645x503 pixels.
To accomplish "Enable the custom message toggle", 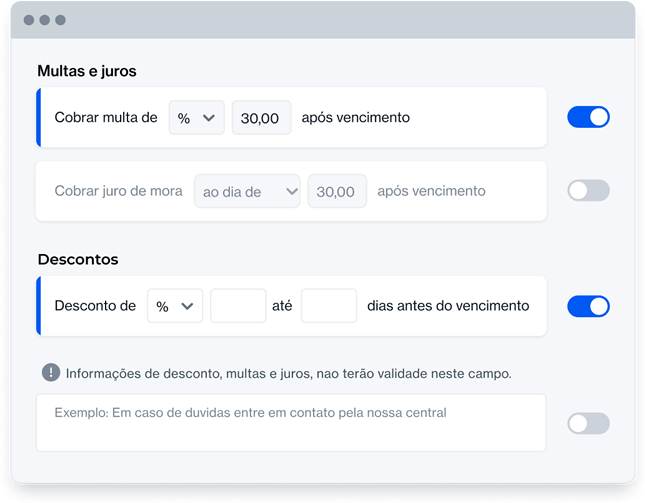I will click(588, 423).
